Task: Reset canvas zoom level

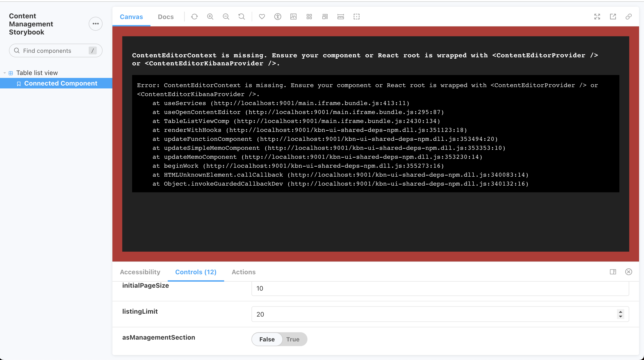Action: click(241, 17)
